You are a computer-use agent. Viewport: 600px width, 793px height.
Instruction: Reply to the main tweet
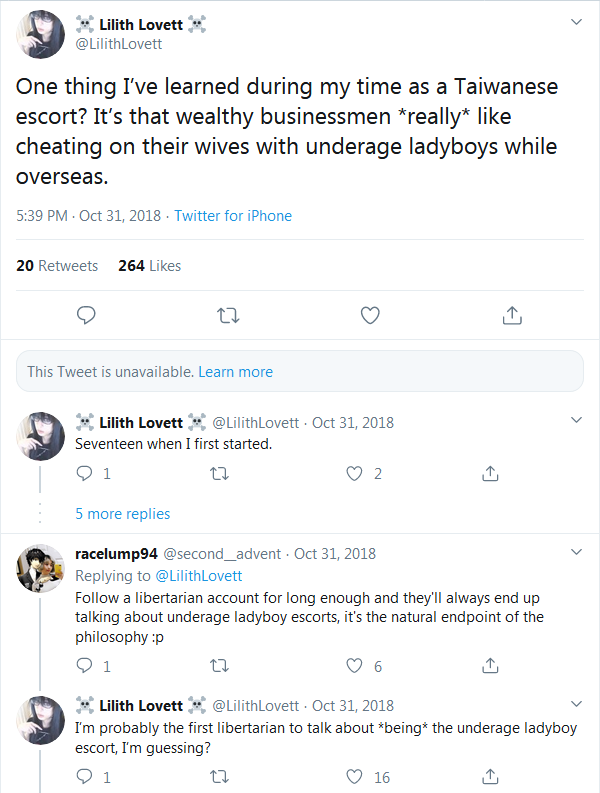pos(87,316)
